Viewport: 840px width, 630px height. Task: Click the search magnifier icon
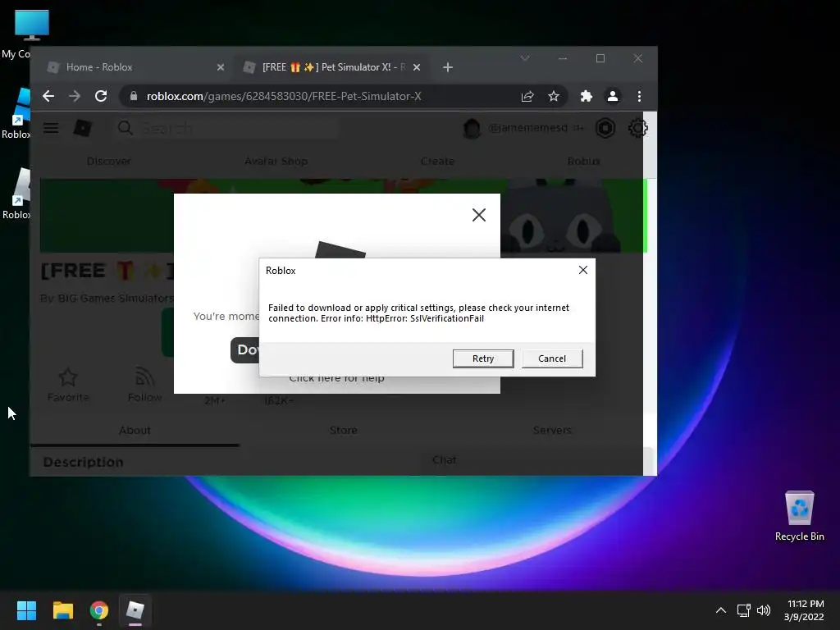(x=125, y=128)
